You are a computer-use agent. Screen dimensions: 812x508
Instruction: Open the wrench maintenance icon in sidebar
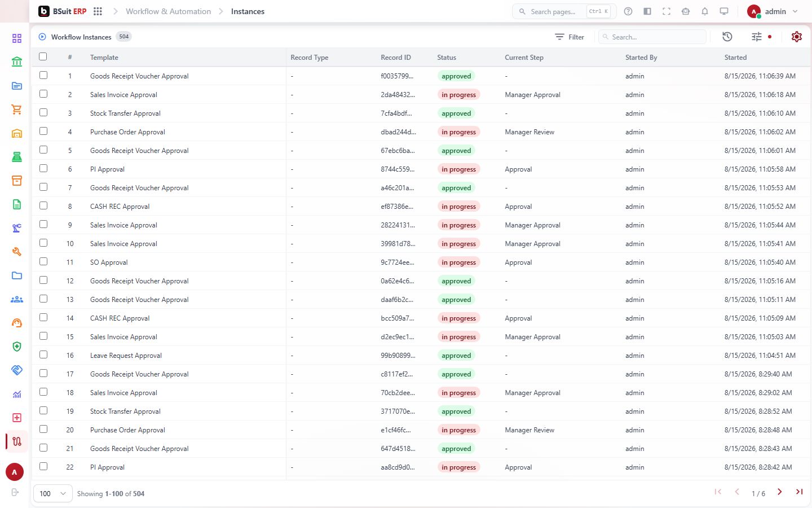[x=17, y=252]
